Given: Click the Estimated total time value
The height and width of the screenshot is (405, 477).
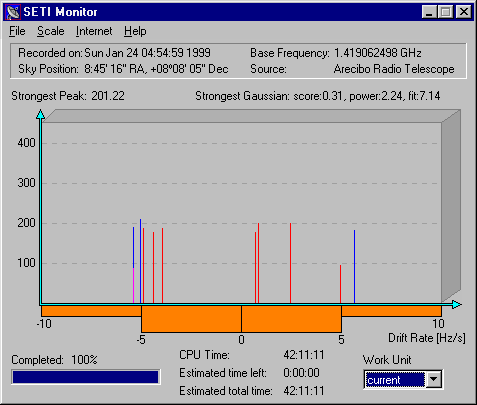Looking at the screenshot, I should tap(304, 391).
